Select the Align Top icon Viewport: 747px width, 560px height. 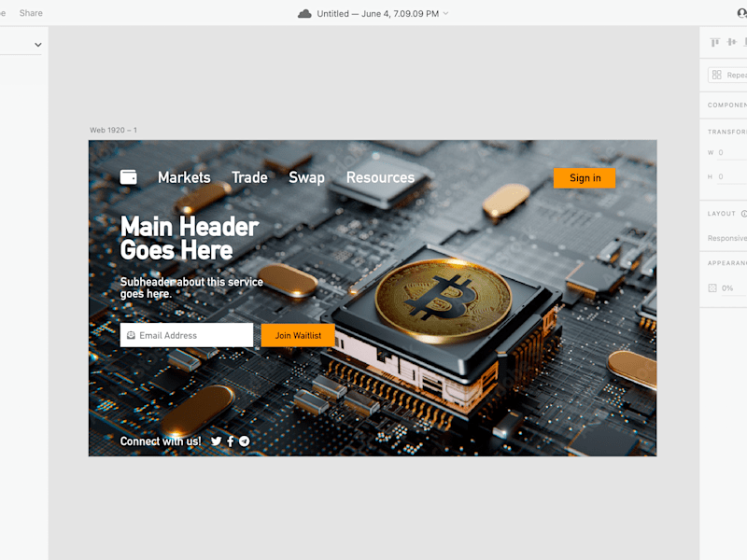tap(714, 42)
